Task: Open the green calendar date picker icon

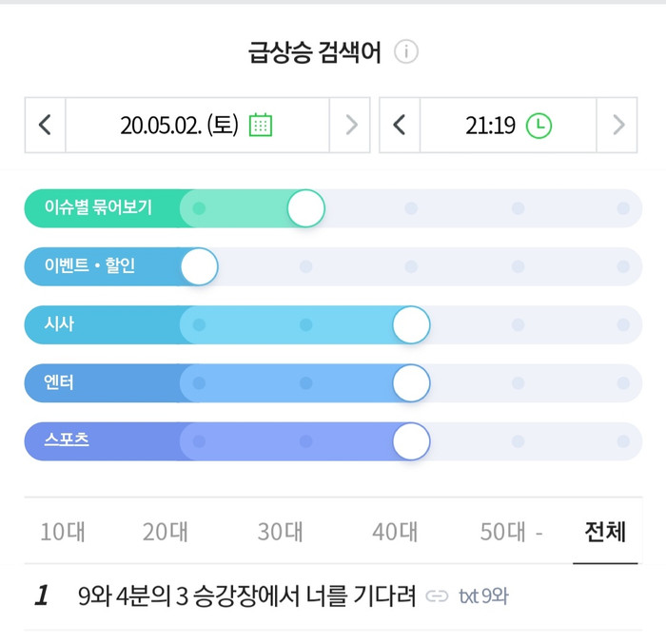Action: 261,125
